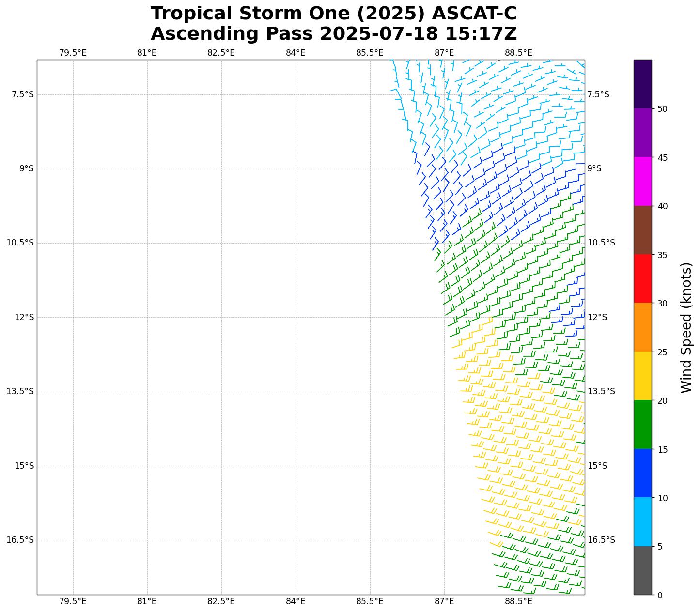Select the blue 10–15 knots colorbar band

tap(643, 473)
